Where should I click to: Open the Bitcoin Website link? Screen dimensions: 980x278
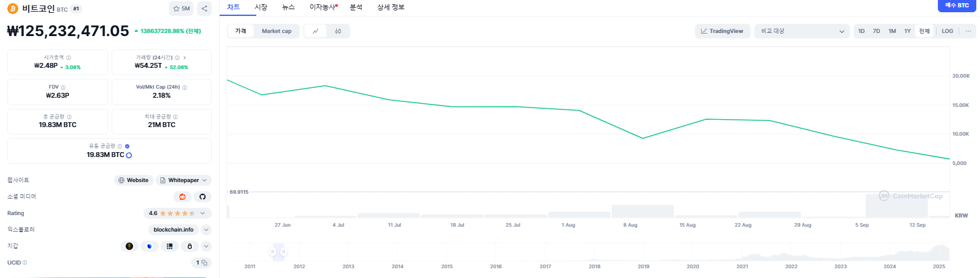pos(134,180)
